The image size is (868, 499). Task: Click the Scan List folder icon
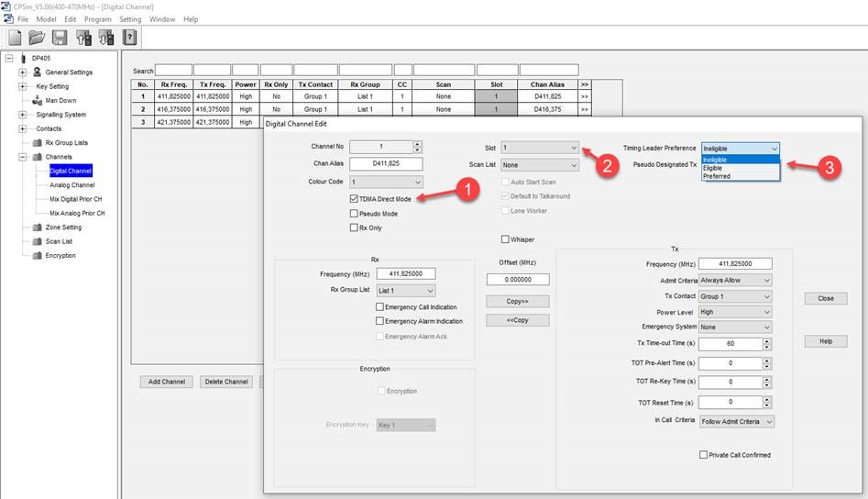tap(37, 241)
